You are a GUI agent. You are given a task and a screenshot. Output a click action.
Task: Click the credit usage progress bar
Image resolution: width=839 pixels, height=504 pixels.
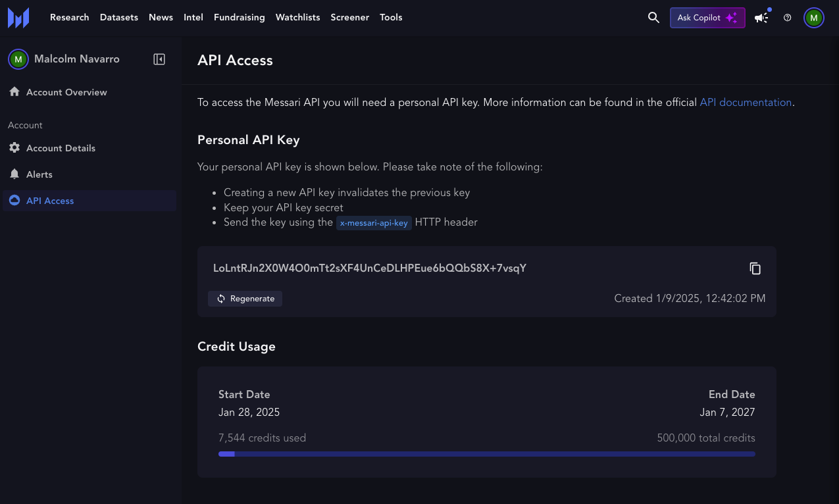[487, 454]
